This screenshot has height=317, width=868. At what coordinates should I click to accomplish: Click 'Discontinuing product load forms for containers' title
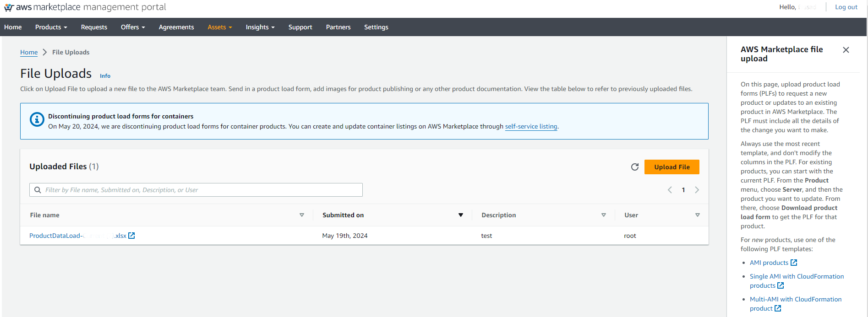point(121,116)
